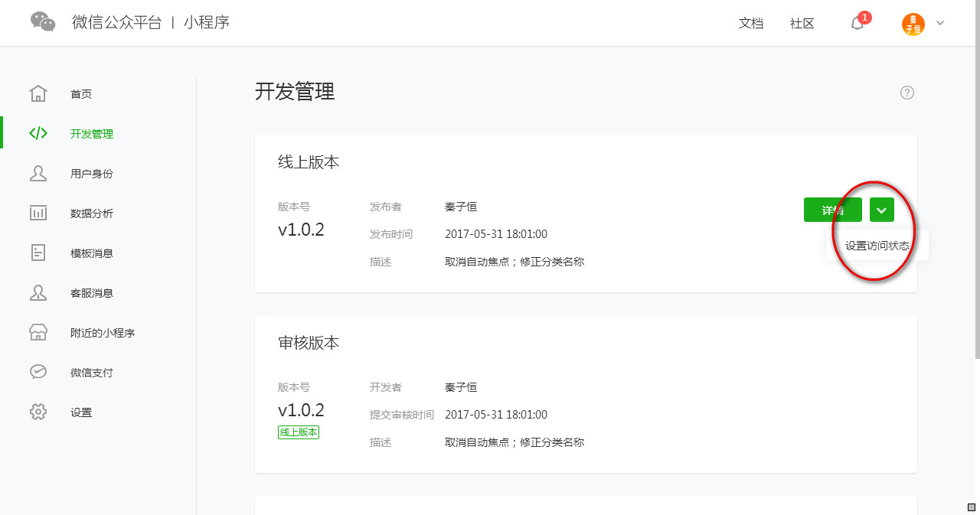
Task: Click the help question mark icon
Action: pos(907,93)
